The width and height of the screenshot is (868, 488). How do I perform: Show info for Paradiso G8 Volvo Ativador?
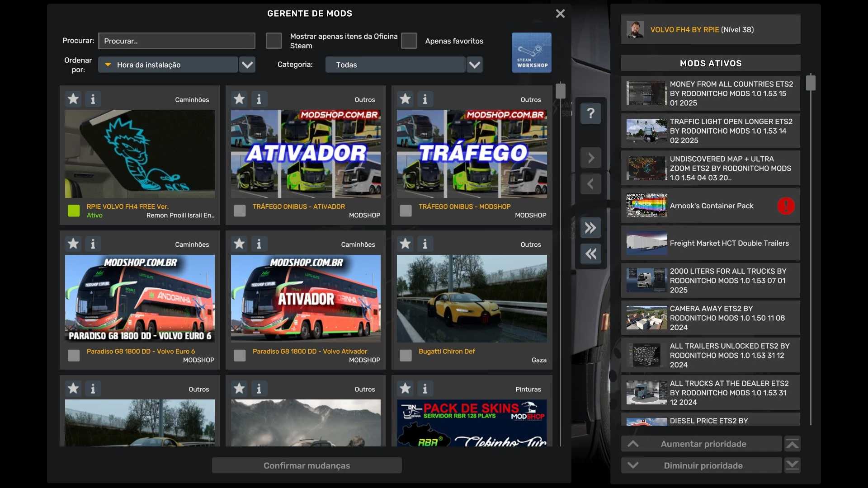[259, 244]
